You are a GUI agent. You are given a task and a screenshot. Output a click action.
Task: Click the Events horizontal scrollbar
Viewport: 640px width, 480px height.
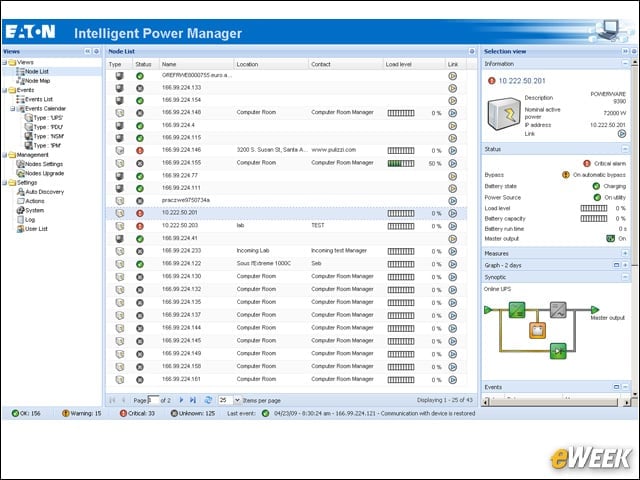(554, 402)
